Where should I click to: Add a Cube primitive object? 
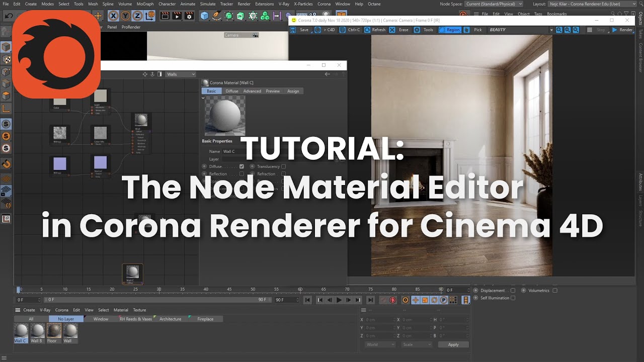[x=204, y=16]
